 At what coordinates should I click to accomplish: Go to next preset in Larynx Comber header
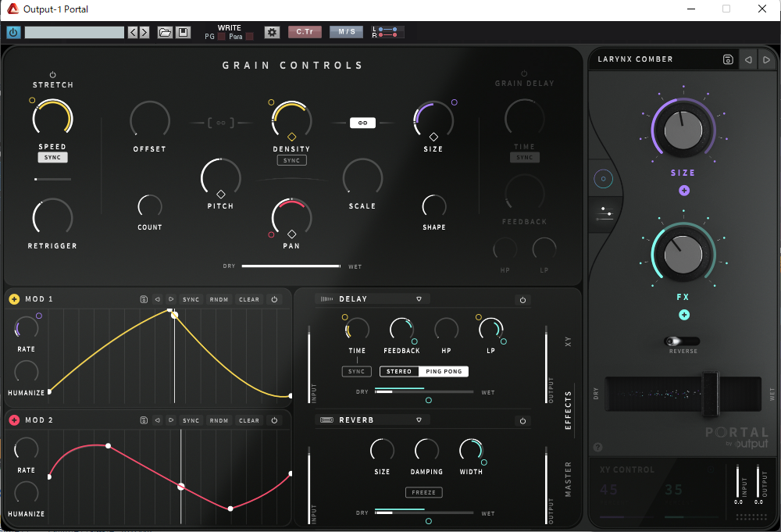pos(767,60)
